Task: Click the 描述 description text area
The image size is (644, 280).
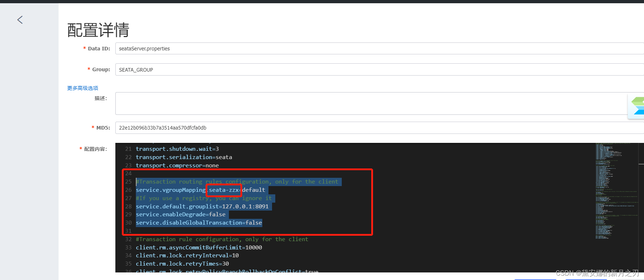Action: click(379, 104)
